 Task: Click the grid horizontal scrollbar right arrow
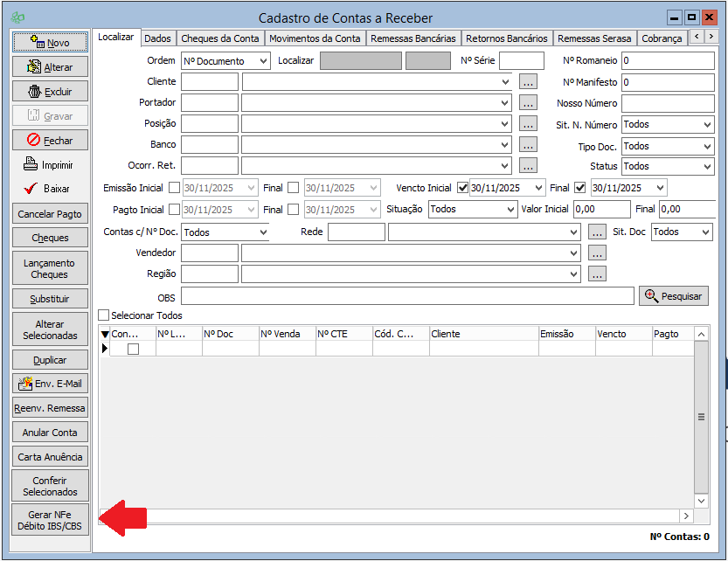click(685, 516)
